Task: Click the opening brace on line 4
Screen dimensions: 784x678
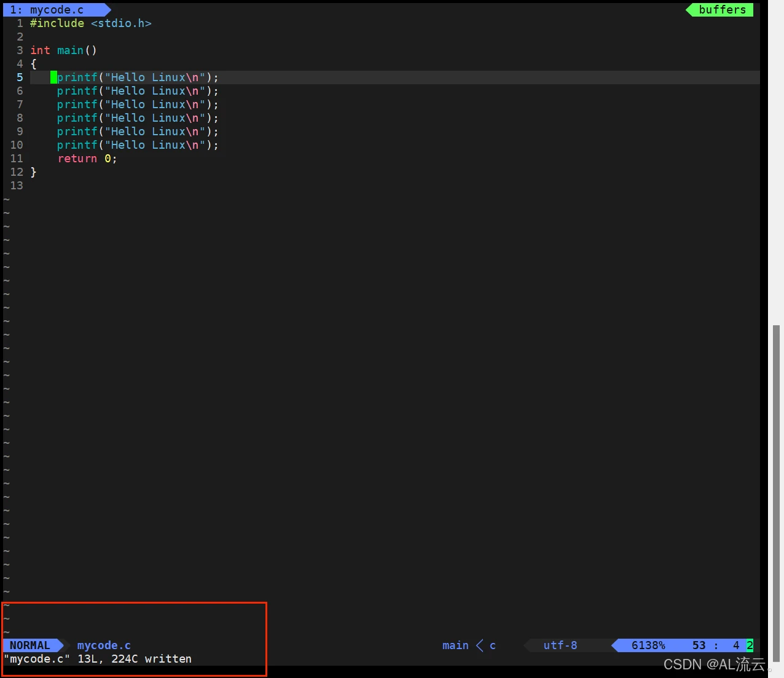Action: pos(34,64)
